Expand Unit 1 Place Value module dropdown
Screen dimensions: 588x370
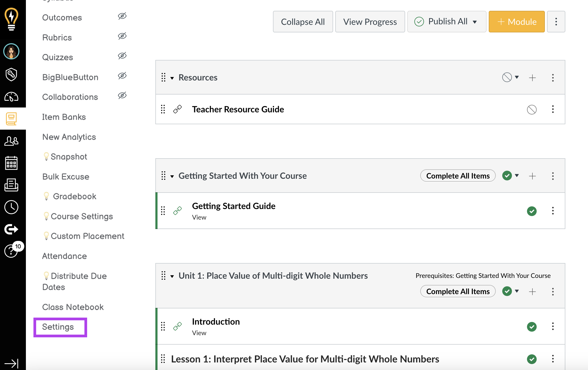[x=172, y=275]
